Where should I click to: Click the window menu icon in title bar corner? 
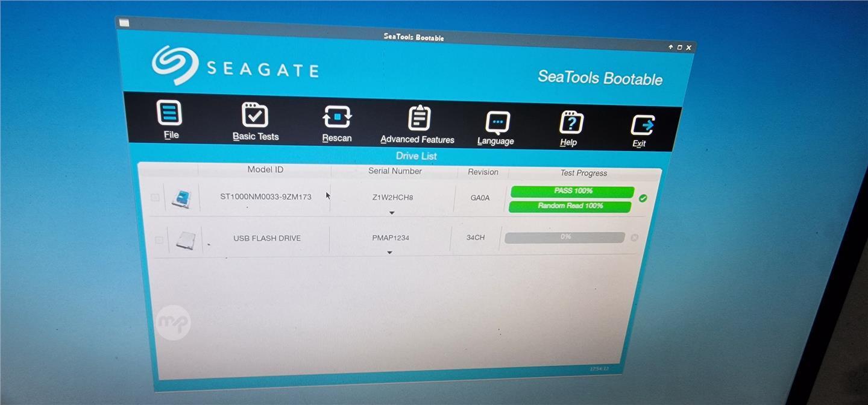[124, 23]
